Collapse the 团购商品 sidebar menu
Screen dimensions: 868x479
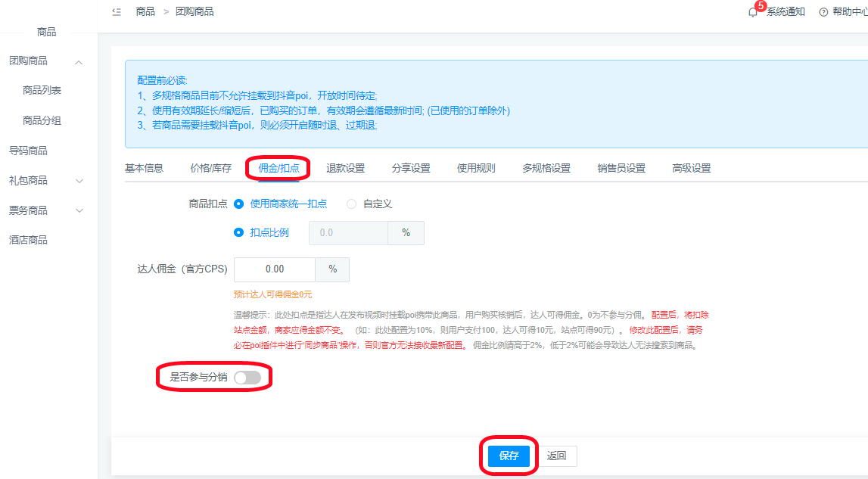pos(79,61)
